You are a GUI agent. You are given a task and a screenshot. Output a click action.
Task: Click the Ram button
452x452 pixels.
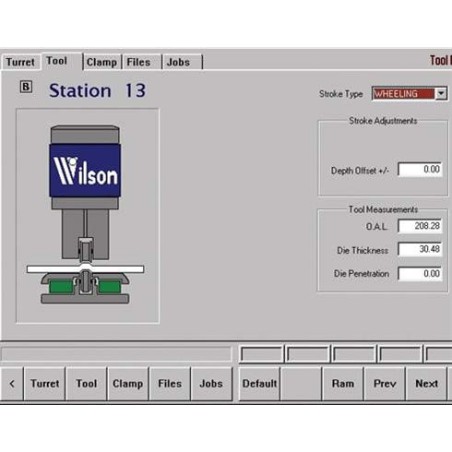click(x=343, y=384)
